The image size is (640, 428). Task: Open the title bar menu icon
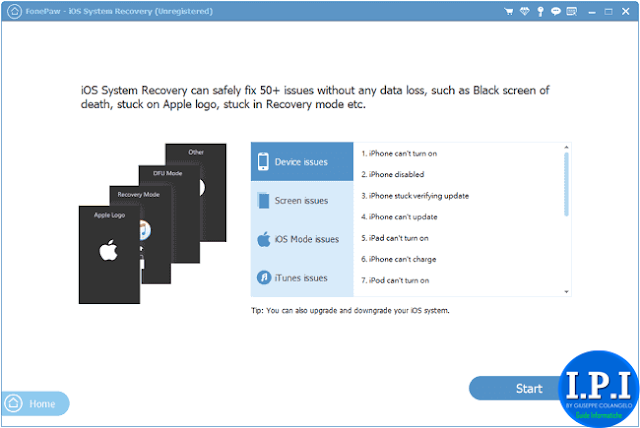click(x=572, y=11)
